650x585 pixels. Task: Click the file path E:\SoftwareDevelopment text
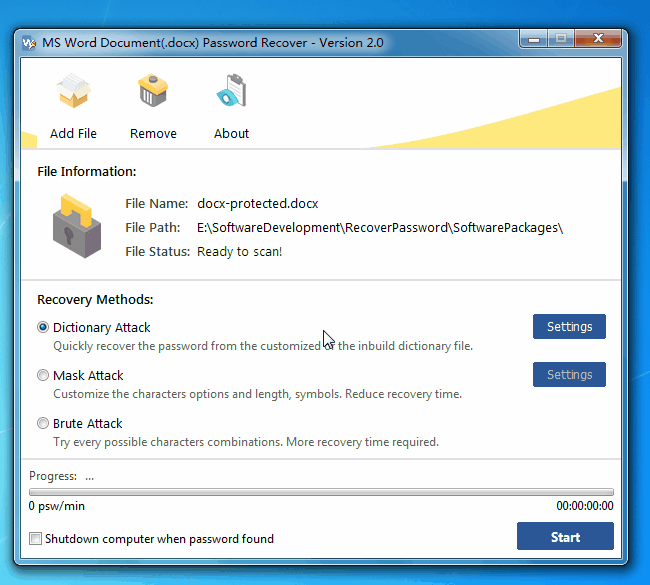[380, 228]
